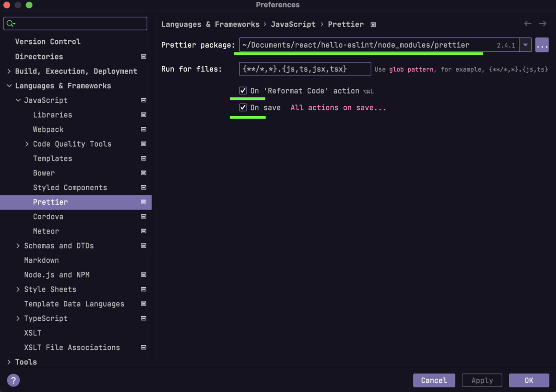Screen dimensions: 556x392
Task: Click the project icon in the breadcrumb header
Action: pyautogui.click(x=373, y=25)
